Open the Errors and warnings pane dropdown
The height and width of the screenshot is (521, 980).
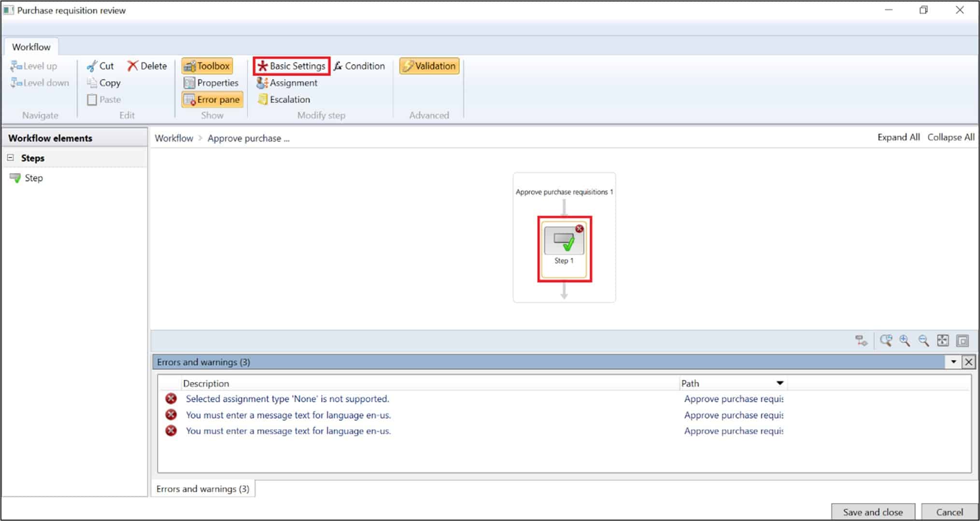953,362
